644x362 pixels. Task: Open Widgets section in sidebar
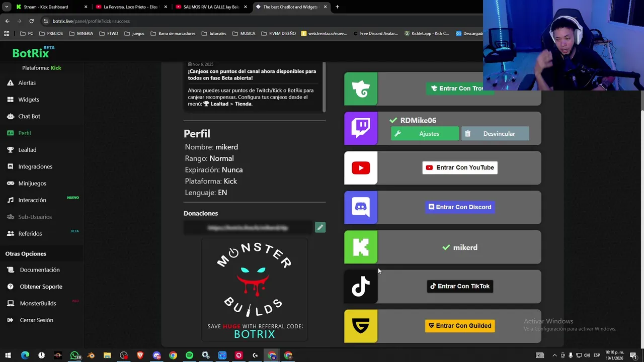pyautogui.click(x=29, y=100)
